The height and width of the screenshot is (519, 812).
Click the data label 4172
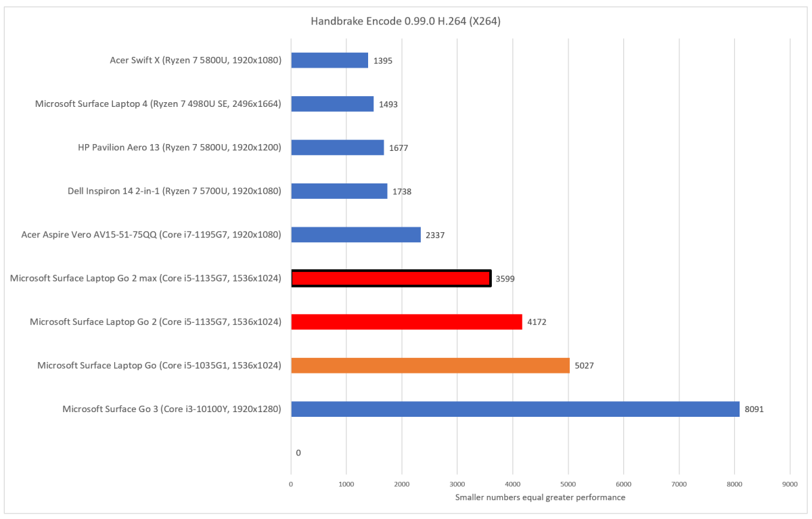click(536, 322)
